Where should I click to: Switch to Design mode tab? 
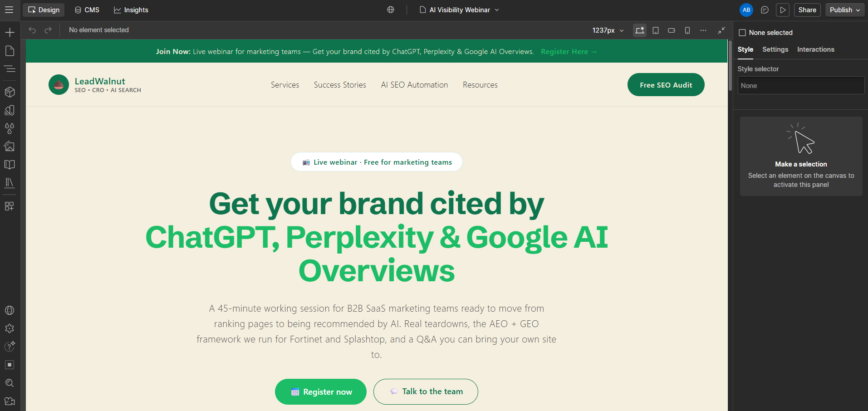pyautogui.click(x=44, y=10)
